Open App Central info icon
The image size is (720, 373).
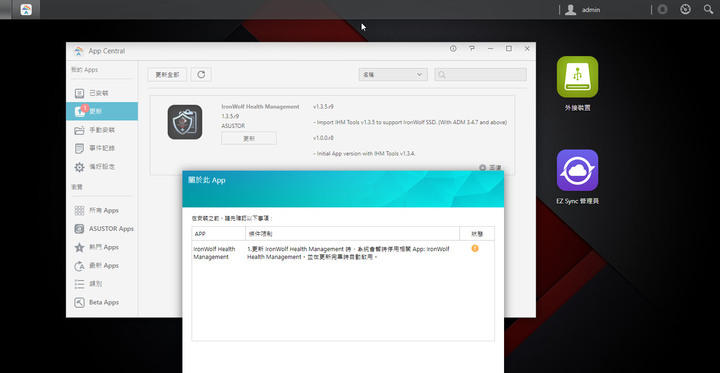[453, 49]
